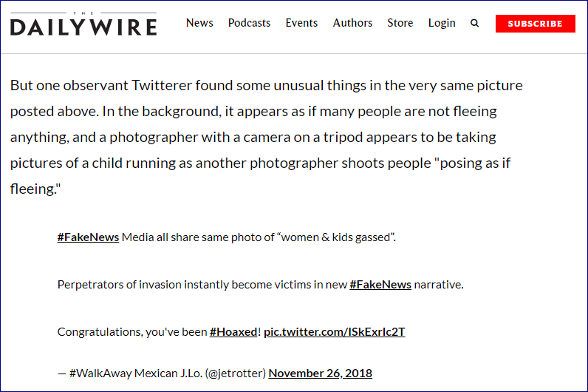Open the News menu item

[199, 23]
